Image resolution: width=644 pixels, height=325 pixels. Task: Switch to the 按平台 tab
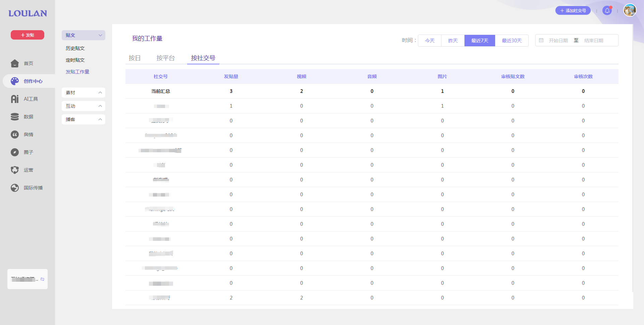coord(166,58)
